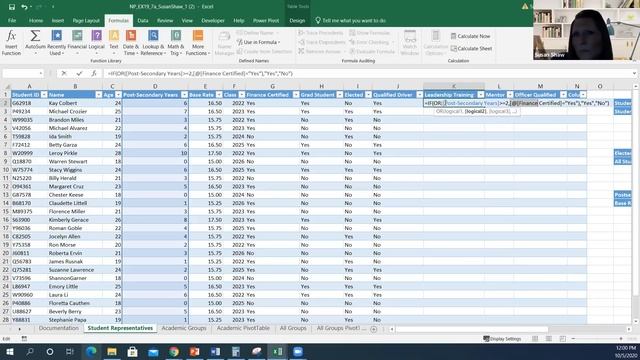
Task: Open the File tab
Action: click(x=12, y=20)
